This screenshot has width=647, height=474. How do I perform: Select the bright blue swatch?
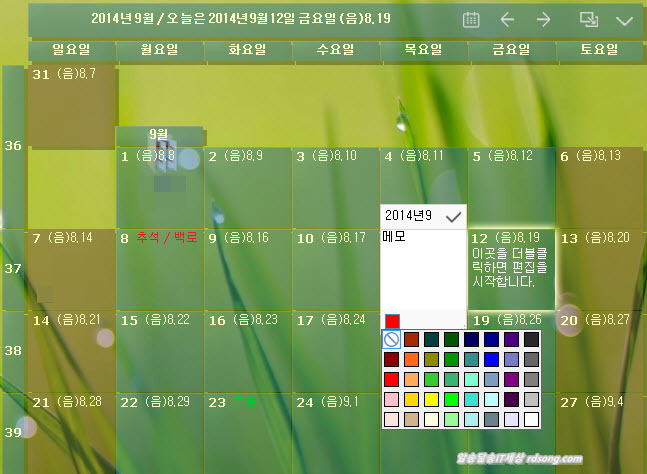tap(491, 359)
